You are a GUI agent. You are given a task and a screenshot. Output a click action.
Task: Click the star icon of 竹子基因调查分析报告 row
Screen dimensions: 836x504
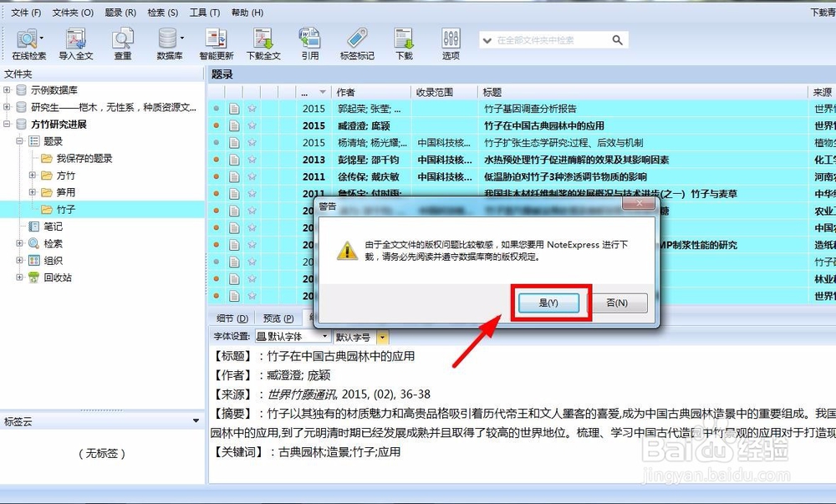point(252,109)
